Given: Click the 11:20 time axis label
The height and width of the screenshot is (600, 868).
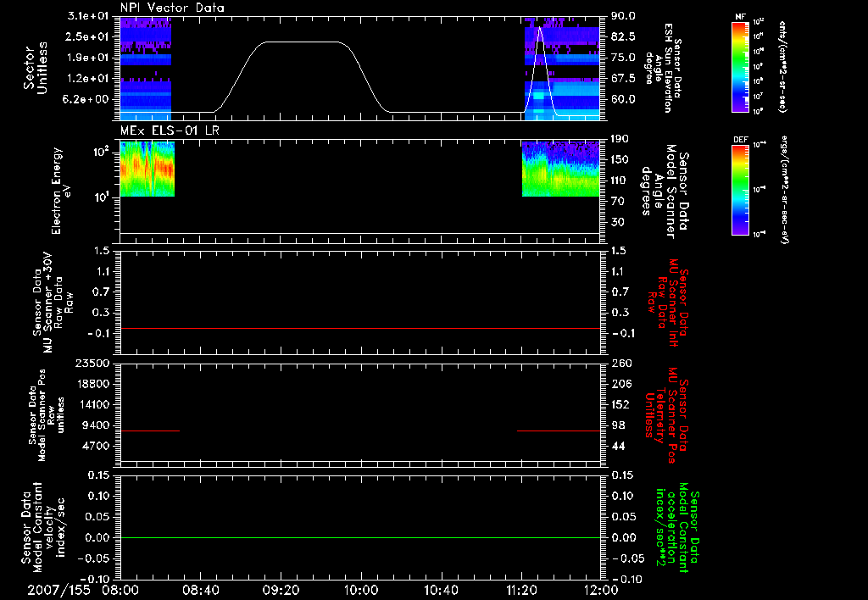Looking at the screenshot, I should tap(521, 590).
